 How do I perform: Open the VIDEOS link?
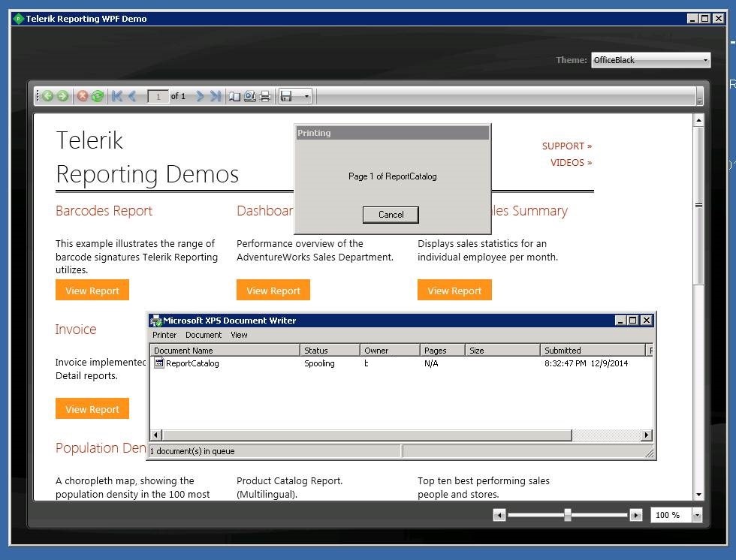(572, 162)
